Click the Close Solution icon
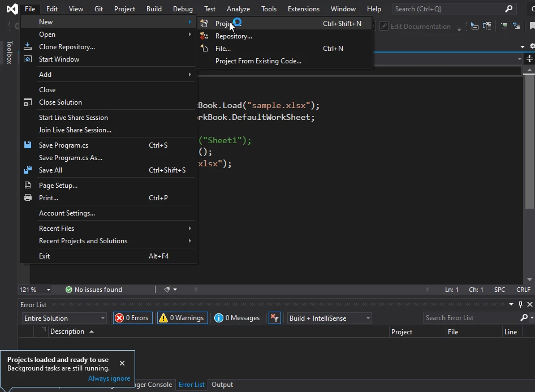This screenshot has width=535, height=392. pos(28,102)
